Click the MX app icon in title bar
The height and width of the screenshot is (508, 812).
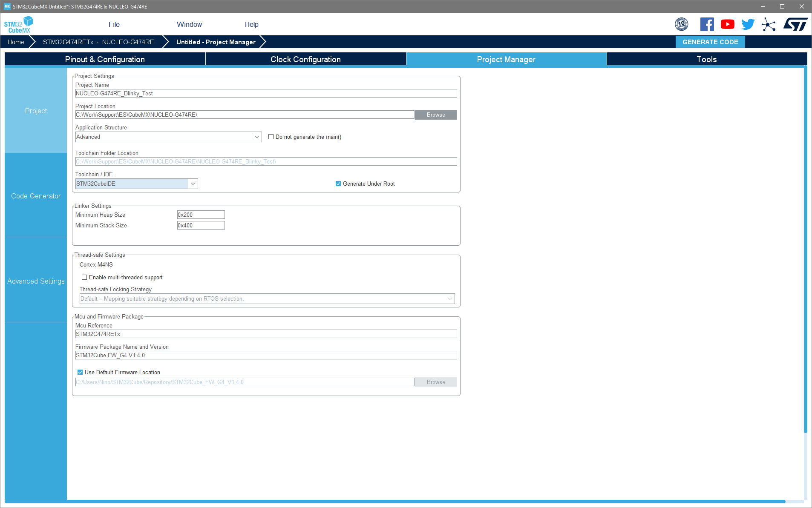[x=7, y=6]
